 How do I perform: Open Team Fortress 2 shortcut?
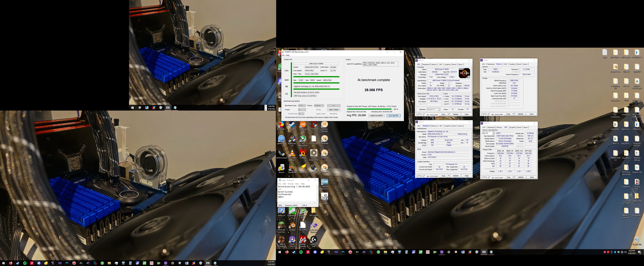[281, 242]
